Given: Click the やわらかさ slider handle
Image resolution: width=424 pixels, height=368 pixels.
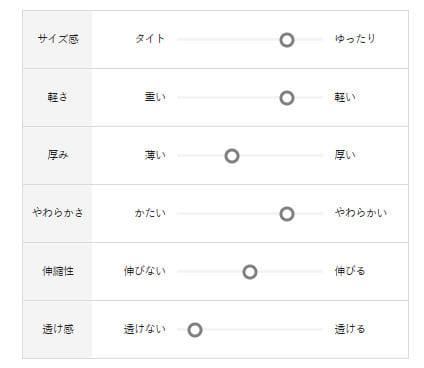Looking at the screenshot, I should pos(287,214).
